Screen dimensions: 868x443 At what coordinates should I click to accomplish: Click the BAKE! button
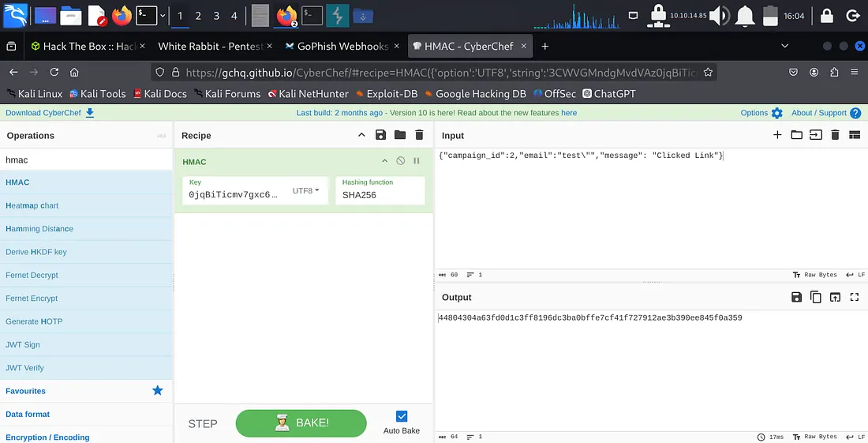[301, 423]
